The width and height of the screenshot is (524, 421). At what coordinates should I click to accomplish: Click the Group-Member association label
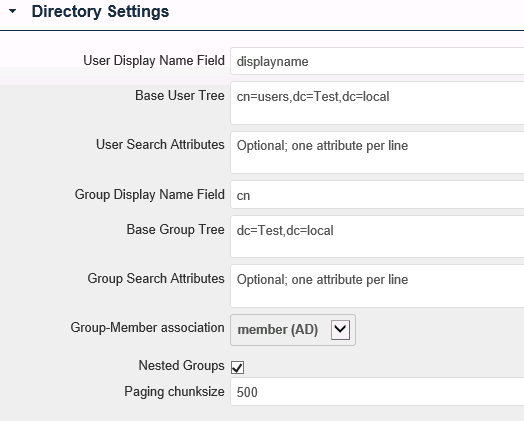[147, 327]
